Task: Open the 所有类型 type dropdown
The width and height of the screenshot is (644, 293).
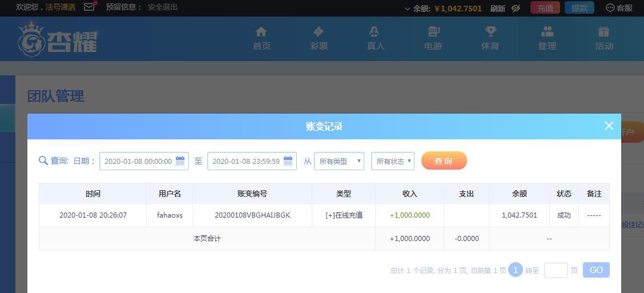Action: [339, 161]
